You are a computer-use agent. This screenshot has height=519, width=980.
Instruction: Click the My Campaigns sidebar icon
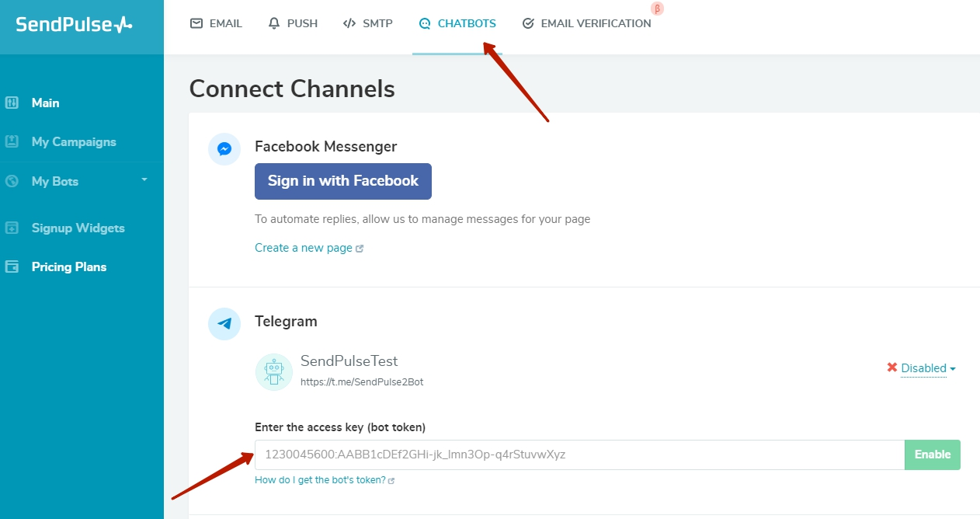click(x=13, y=141)
